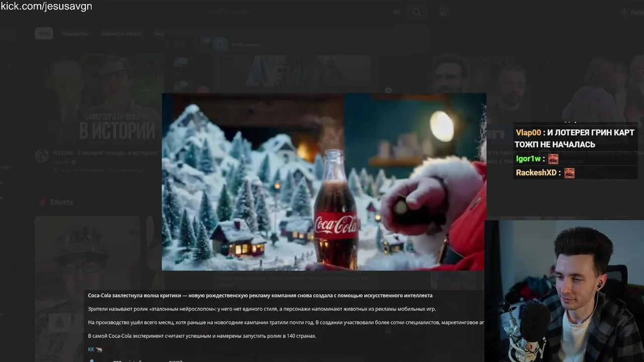
Task: Click the bold Coca-Cola headline caption text
Action: click(x=260, y=296)
